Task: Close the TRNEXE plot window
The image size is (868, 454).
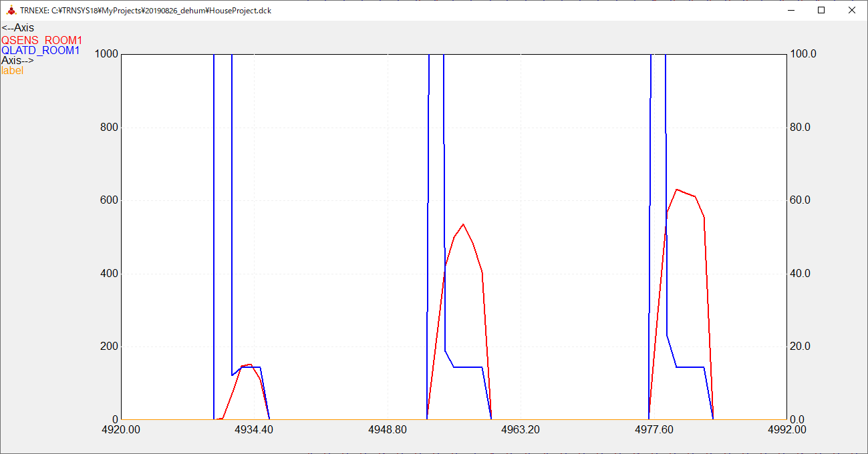Action: tap(852, 10)
